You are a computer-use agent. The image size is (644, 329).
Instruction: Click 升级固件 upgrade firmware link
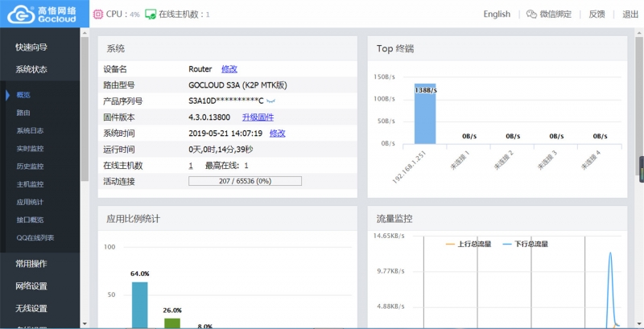pos(258,117)
